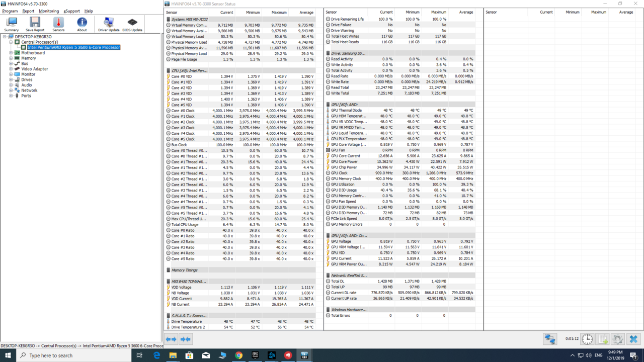Close sensor status with blue X icon
This screenshot has height=362, width=644.
[633, 339]
